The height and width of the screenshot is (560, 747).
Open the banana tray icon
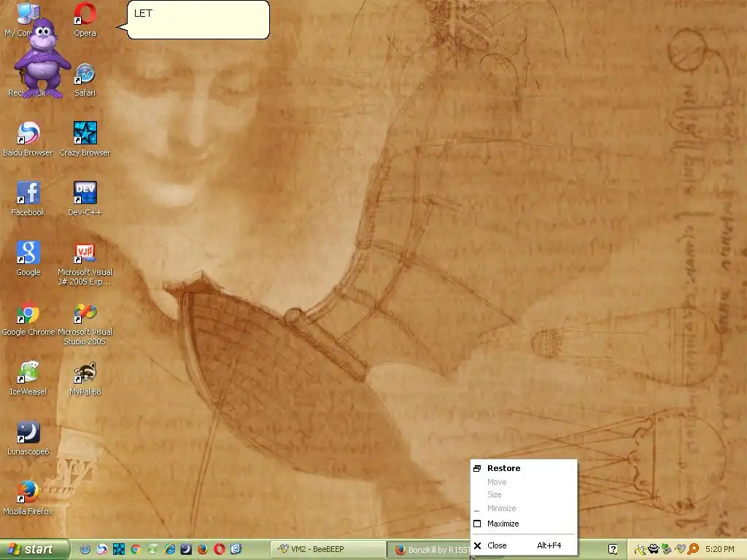[x=640, y=550]
